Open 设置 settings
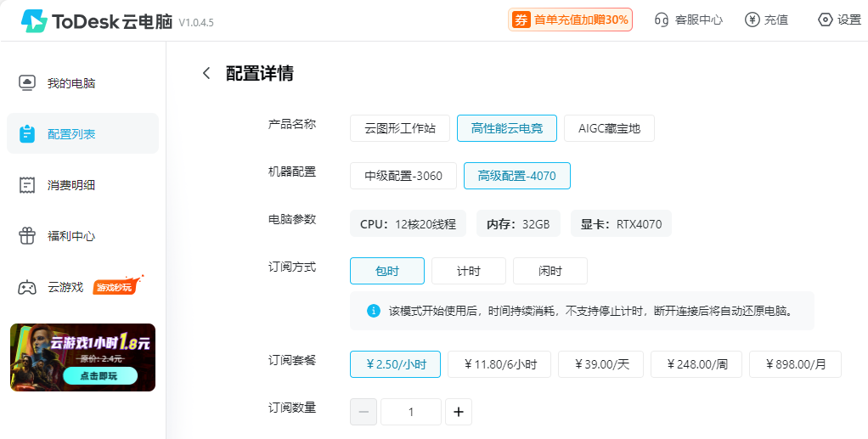The image size is (868, 439). pos(849,20)
